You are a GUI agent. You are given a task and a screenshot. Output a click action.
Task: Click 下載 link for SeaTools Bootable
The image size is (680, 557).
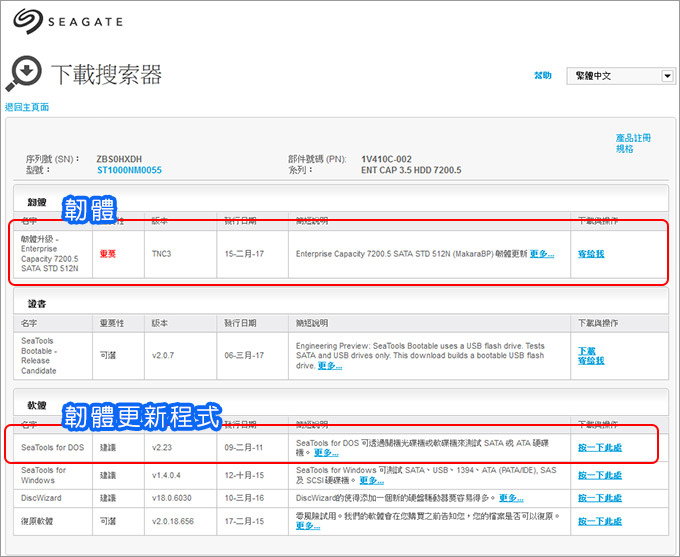(587, 351)
